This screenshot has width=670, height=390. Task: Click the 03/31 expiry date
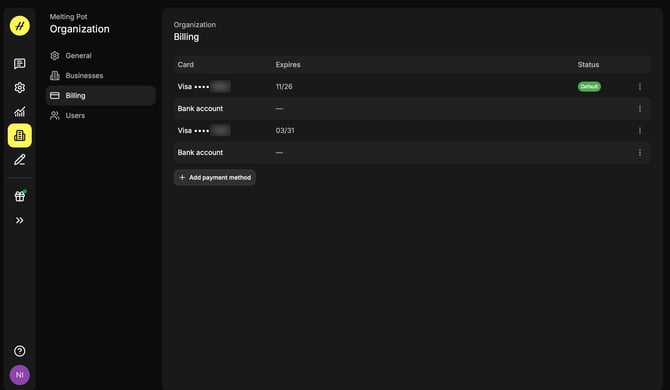(x=285, y=130)
